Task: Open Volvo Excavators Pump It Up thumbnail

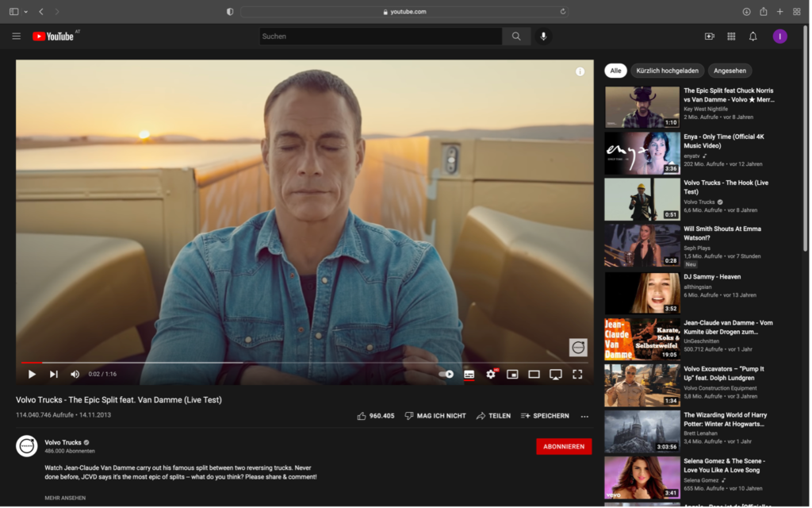Action: (x=642, y=385)
